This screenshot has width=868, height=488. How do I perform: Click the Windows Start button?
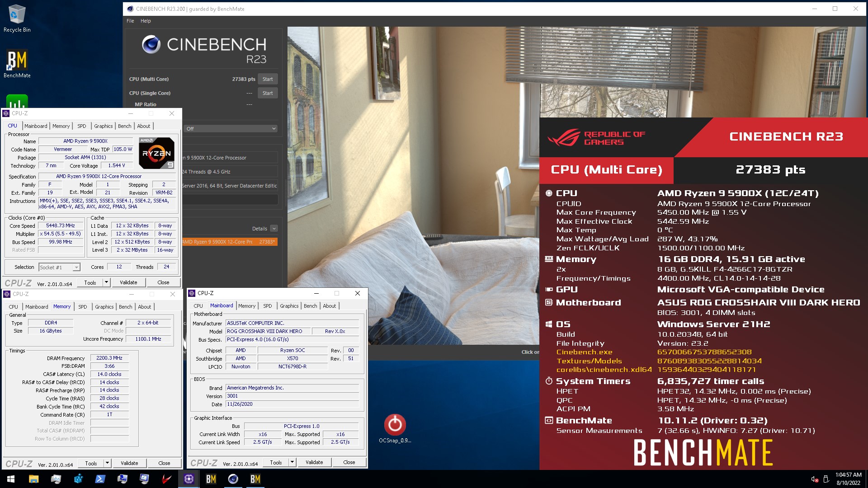(x=11, y=479)
